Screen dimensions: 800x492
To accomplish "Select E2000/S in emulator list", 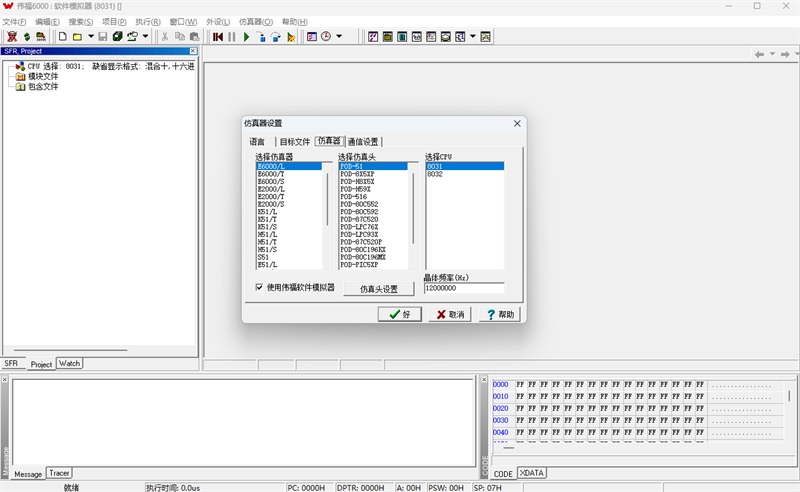I will click(289, 204).
